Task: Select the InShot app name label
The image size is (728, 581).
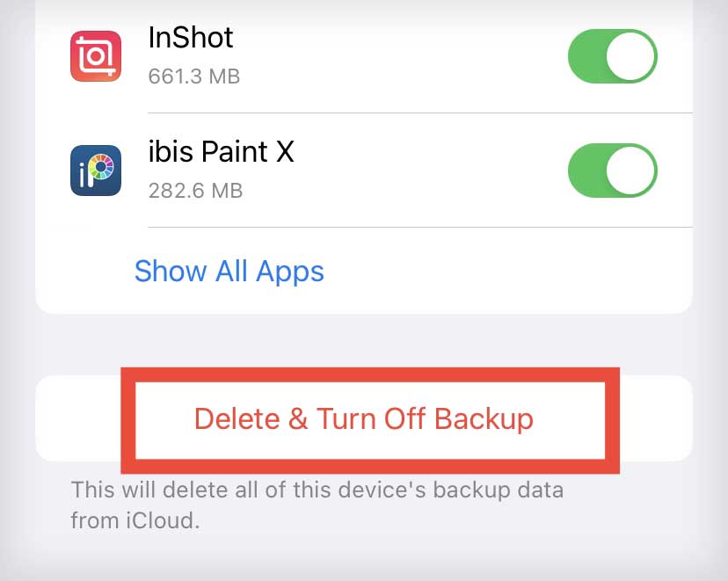Action: coord(191,37)
